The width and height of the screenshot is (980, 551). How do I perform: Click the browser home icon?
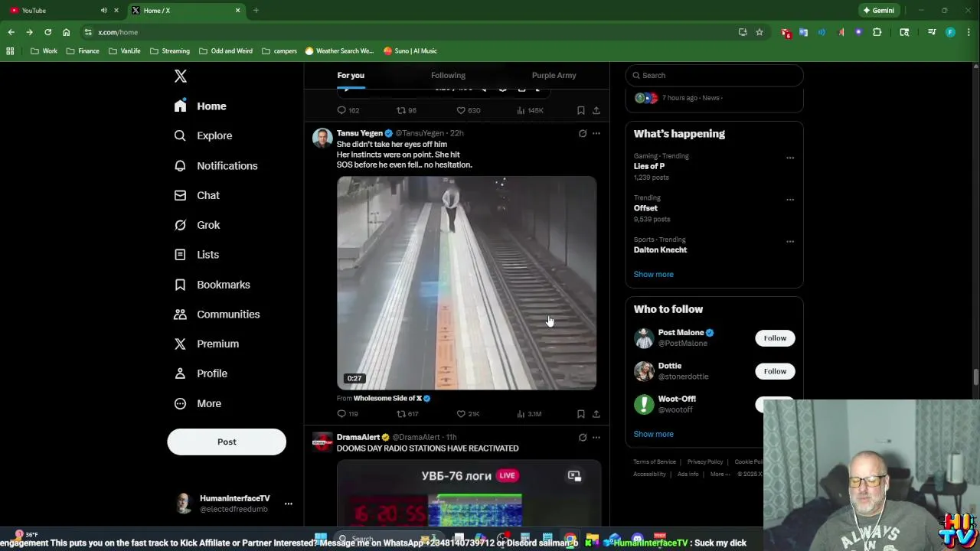tap(66, 32)
